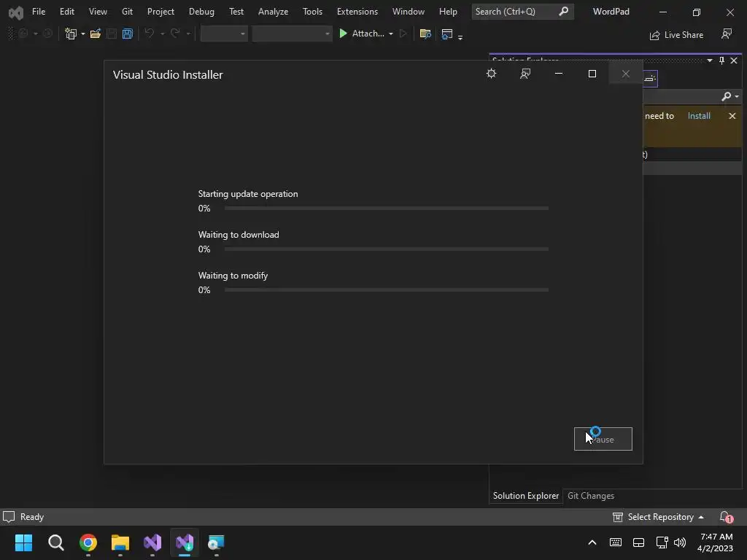
Task: Open the Attach button dropdown arrow
Action: pyautogui.click(x=391, y=34)
